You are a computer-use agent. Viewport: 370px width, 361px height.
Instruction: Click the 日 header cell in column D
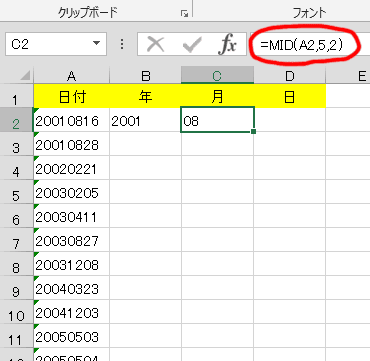(x=289, y=96)
